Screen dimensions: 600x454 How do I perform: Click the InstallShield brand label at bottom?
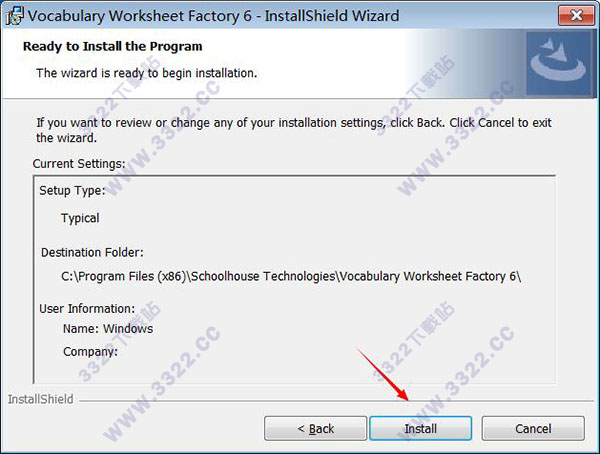pyautogui.click(x=41, y=399)
